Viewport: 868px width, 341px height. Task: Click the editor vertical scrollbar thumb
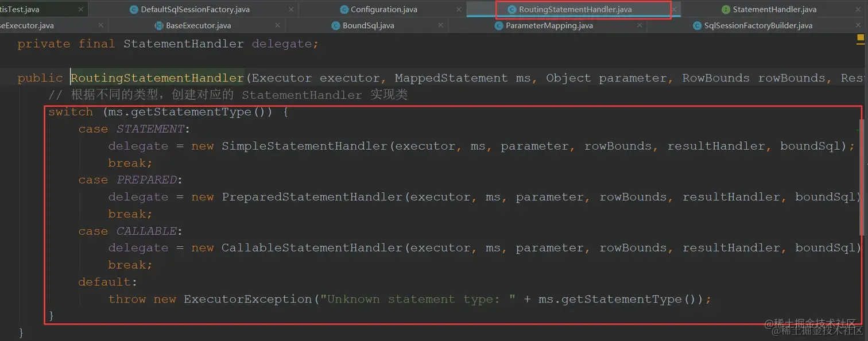pyautogui.click(x=862, y=177)
